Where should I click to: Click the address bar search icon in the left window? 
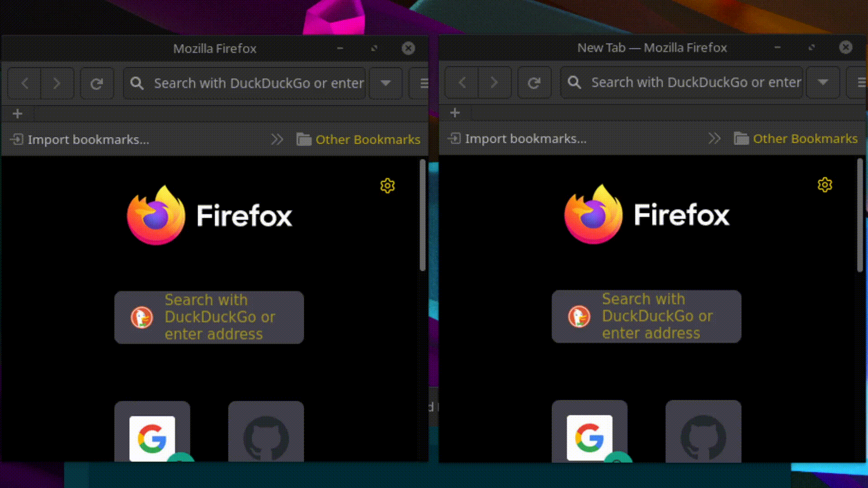(x=137, y=83)
